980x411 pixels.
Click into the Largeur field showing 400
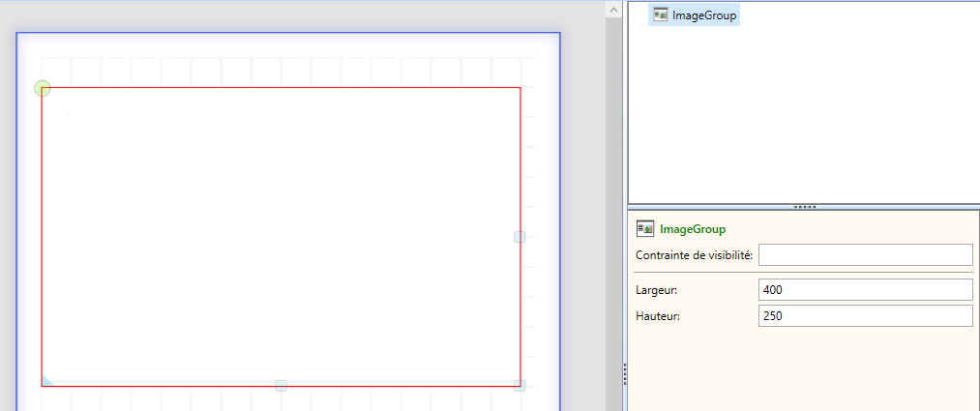coord(866,290)
